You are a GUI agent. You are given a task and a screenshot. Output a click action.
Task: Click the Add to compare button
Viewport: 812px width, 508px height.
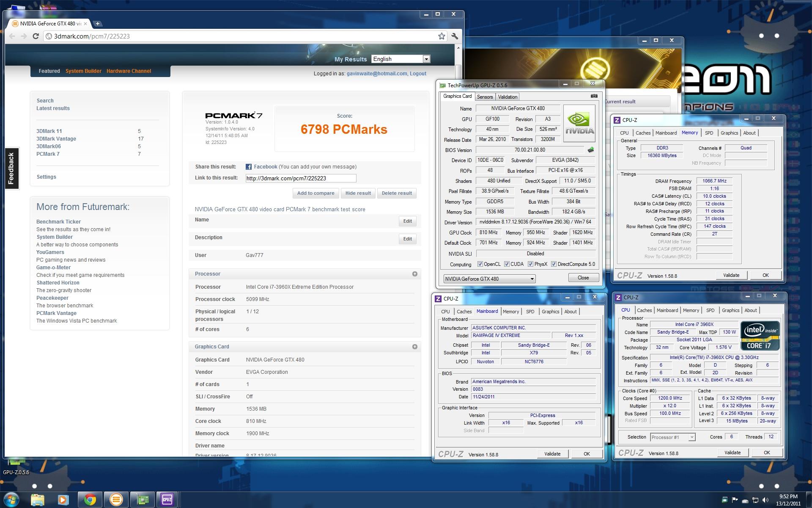pos(315,193)
